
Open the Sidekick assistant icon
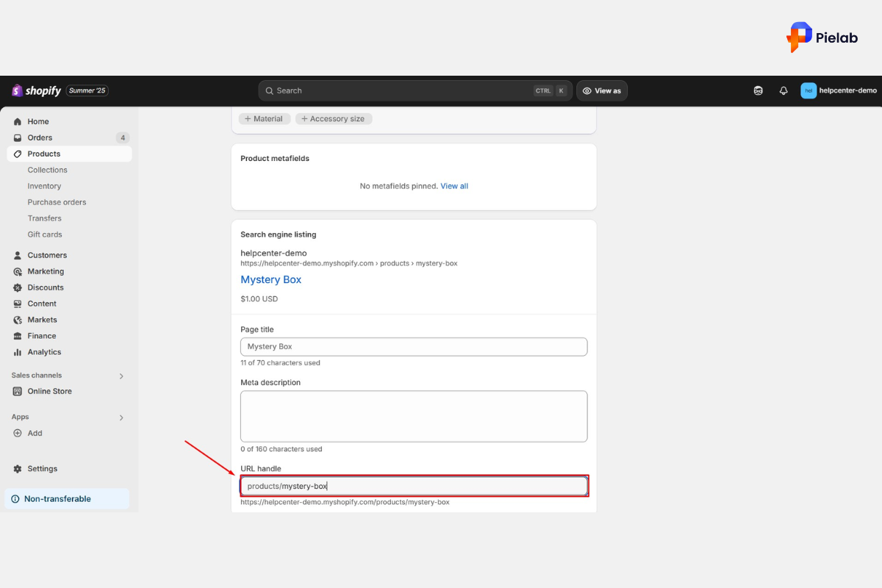tap(759, 90)
